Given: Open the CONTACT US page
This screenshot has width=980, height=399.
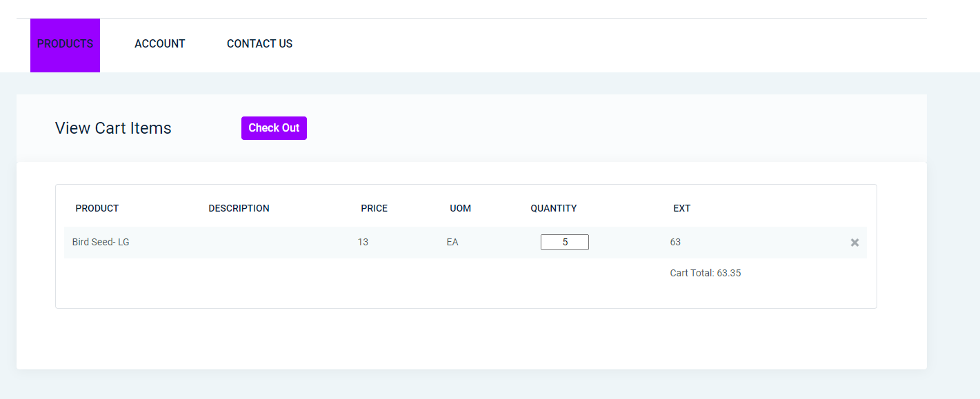Looking at the screenshot, I should (259, 44).
